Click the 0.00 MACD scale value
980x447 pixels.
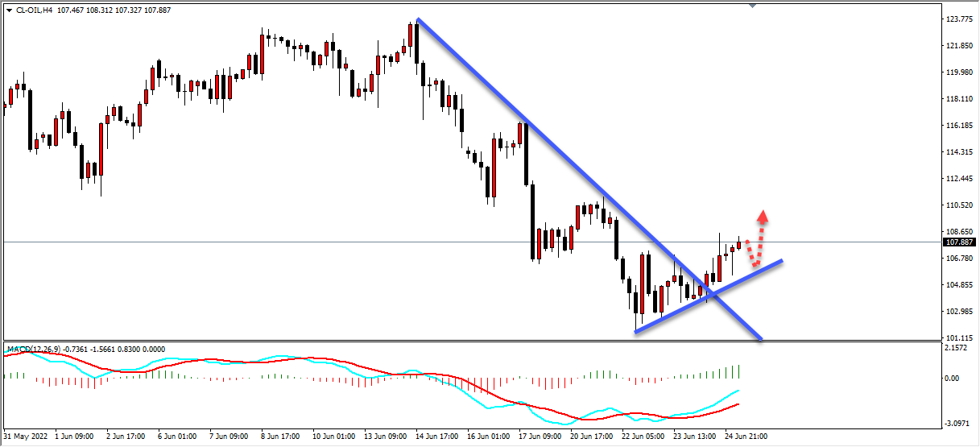(x=953, y=378)
